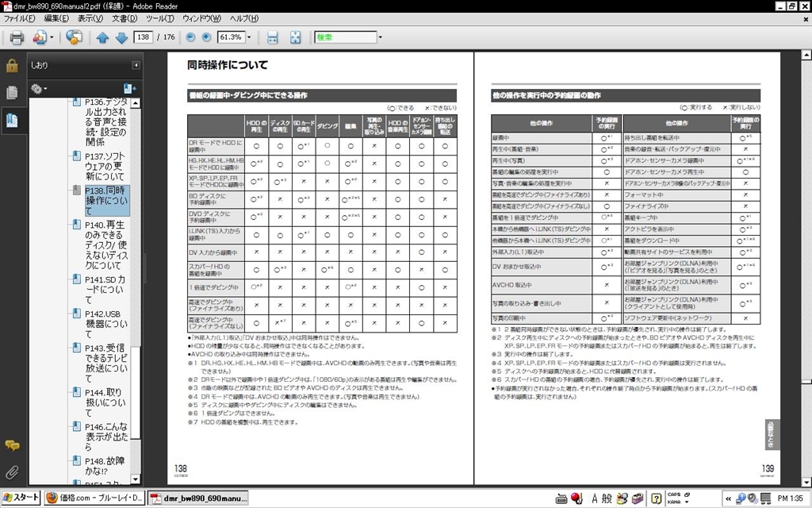Click the volume speaker tray icon
The width and height of the screenshot is (812, 508).
coord(753,498)
